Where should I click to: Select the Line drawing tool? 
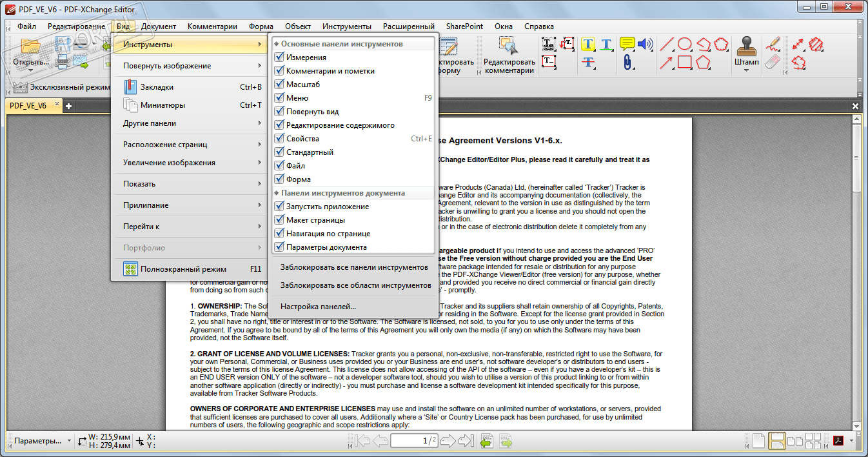pyautogui.click(x=667, y=44)
